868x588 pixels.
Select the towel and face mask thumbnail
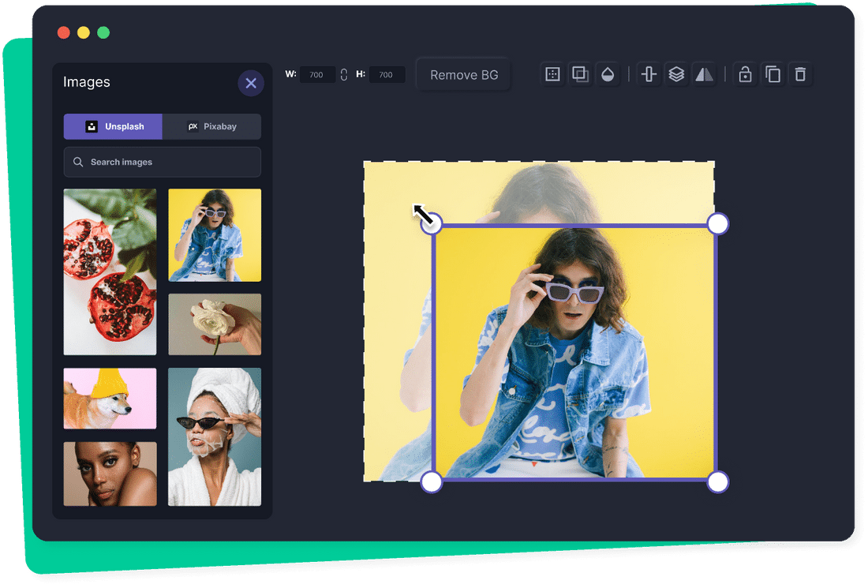215,436
